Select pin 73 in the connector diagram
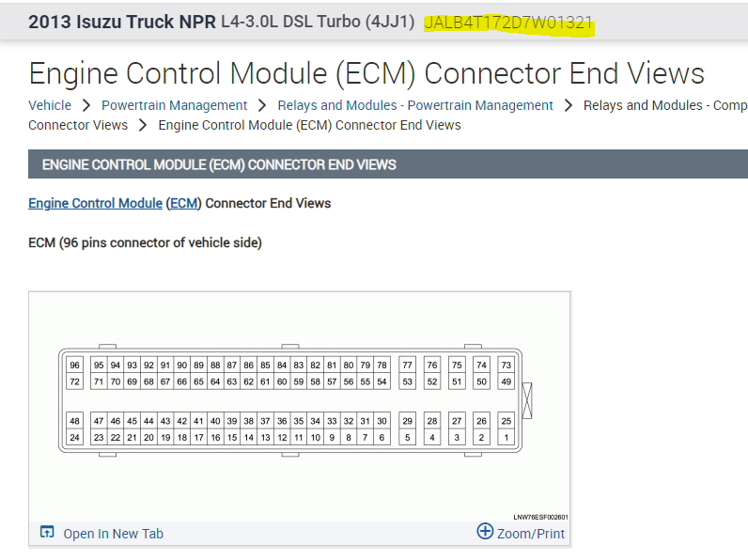748x560 pixels. point(506,365)
